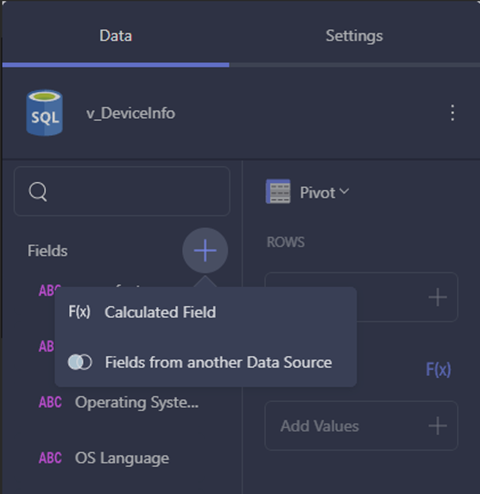
Task: Click the F(x) icon in popup menu
Action: 79,312
